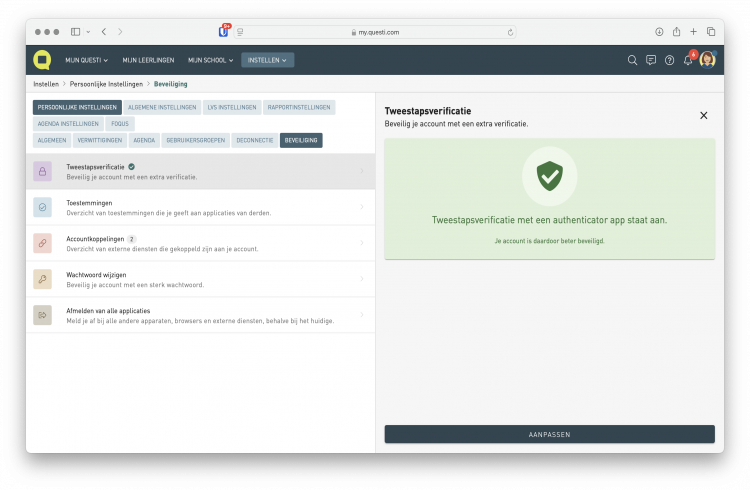Click the Safari share icon

pos(676,32)
